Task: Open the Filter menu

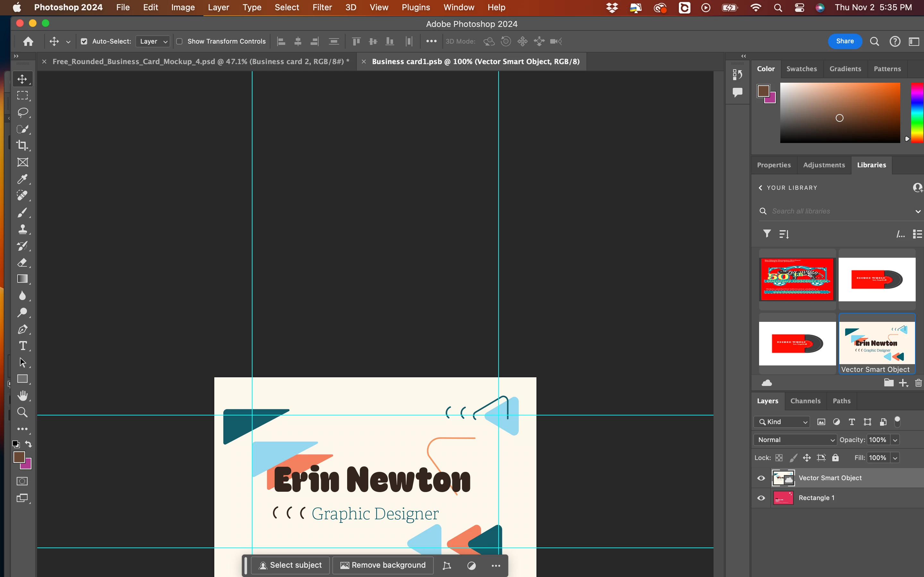Action: [322, 7]
